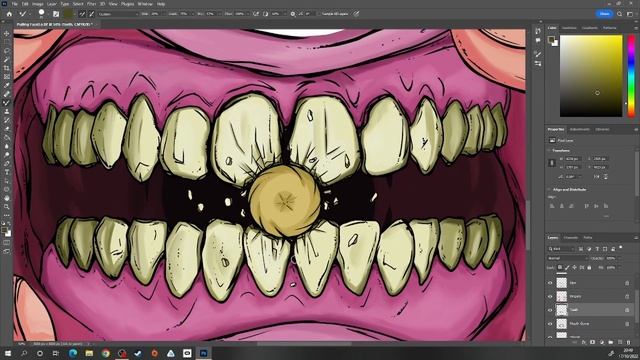Open the search icon beside Share

click(620, 14)
